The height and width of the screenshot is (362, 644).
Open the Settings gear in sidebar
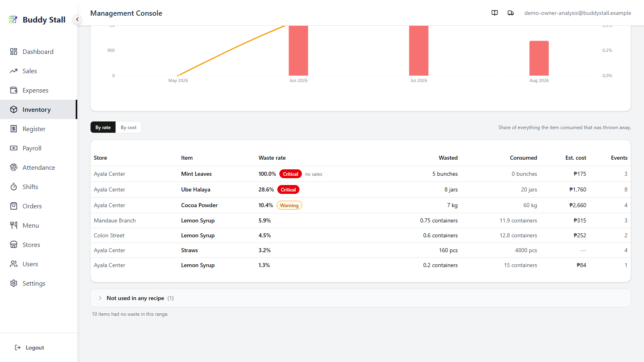click(14, 283)
